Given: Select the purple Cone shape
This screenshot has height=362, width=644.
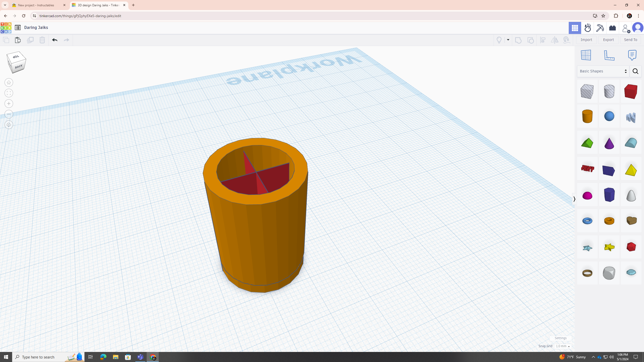Looking at the screenshot, I should (609, 143).
